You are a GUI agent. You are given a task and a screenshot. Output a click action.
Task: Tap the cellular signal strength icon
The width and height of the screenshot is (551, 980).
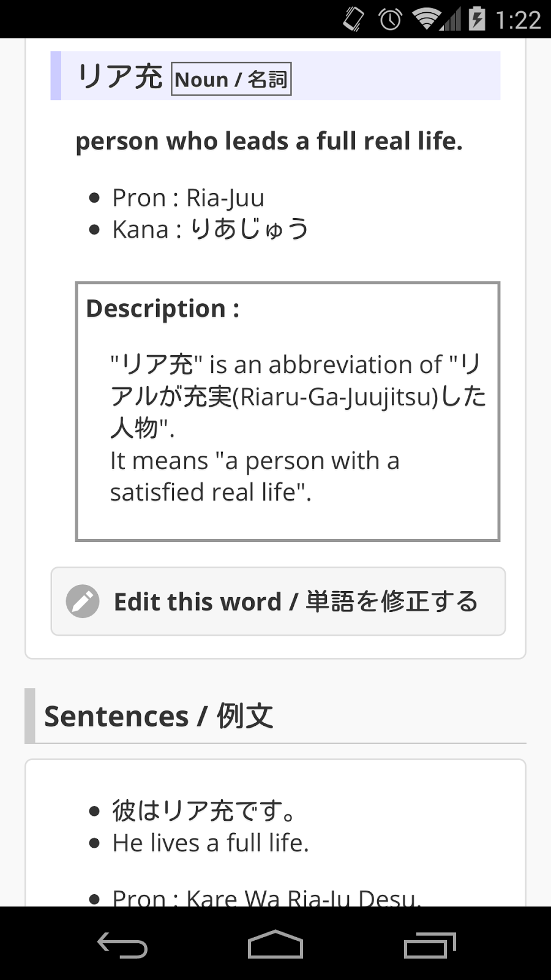coord(451,20)
